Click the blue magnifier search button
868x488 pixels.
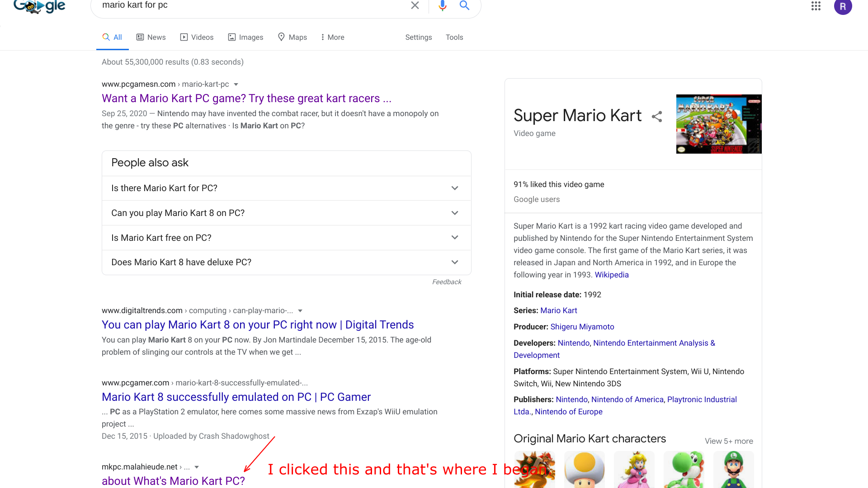coord(464,5)
